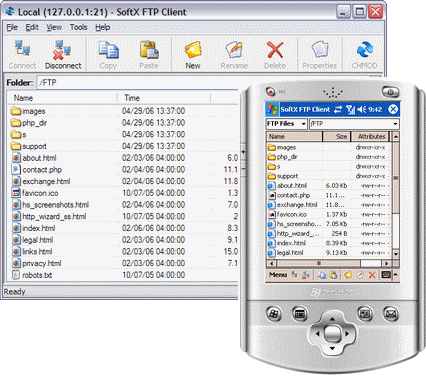Click PDA toolbar red delete icon
Image resolution: width=426 pixels, height=376 pixels.
tap(372, 275)
